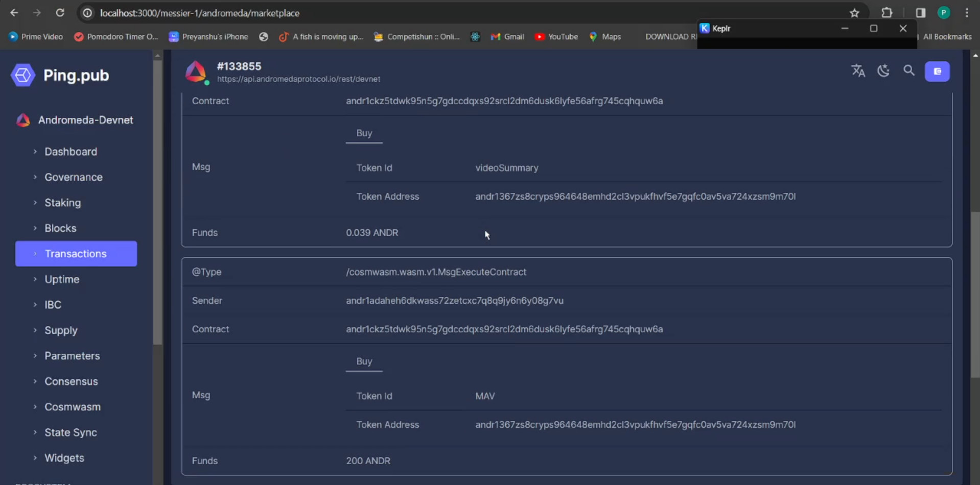Open the YouTube bookmark
Viewport: 980px width, 485px height.
point(556,37)
